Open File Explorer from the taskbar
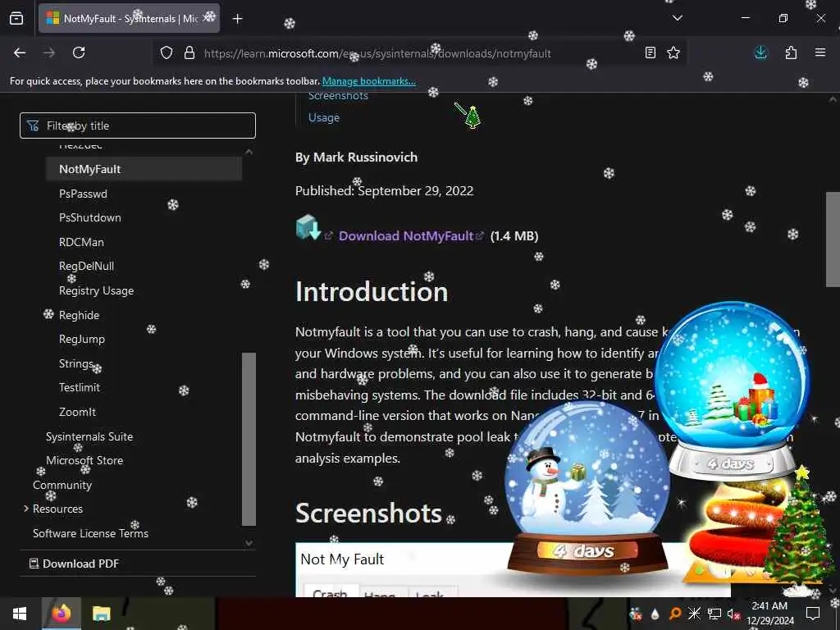Viewport: 840px width, 630px height. click(x=101, y=614)
